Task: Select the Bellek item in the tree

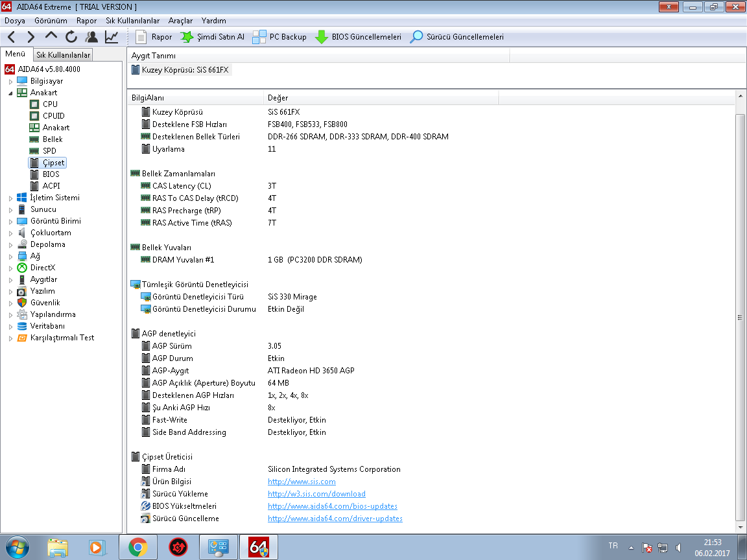Action: (53, 139)
